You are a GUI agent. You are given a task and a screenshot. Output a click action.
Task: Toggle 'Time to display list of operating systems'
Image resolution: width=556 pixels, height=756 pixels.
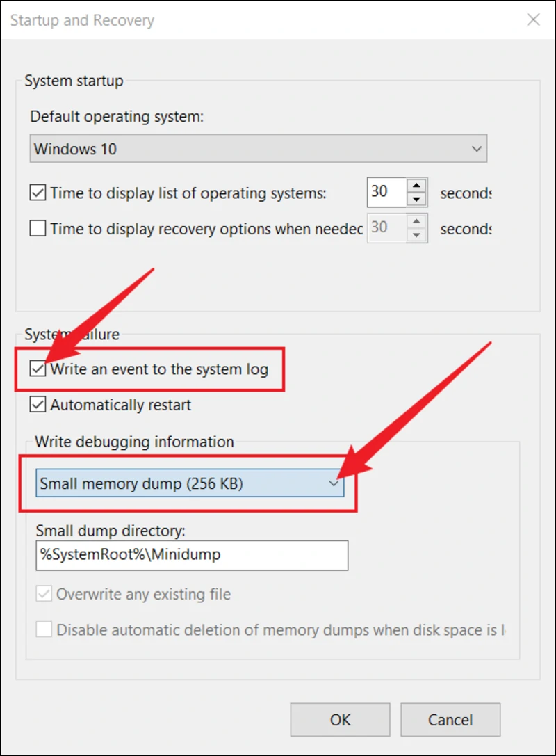click(x=38, y=193)
